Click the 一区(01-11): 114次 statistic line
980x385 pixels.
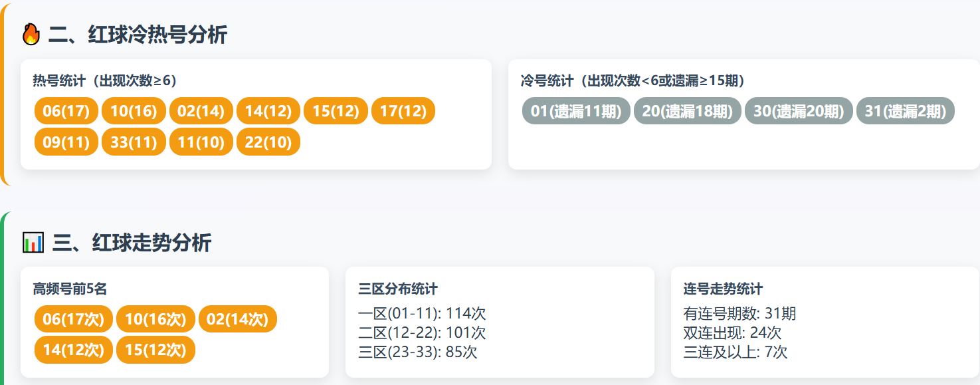[x=422, y=314]
